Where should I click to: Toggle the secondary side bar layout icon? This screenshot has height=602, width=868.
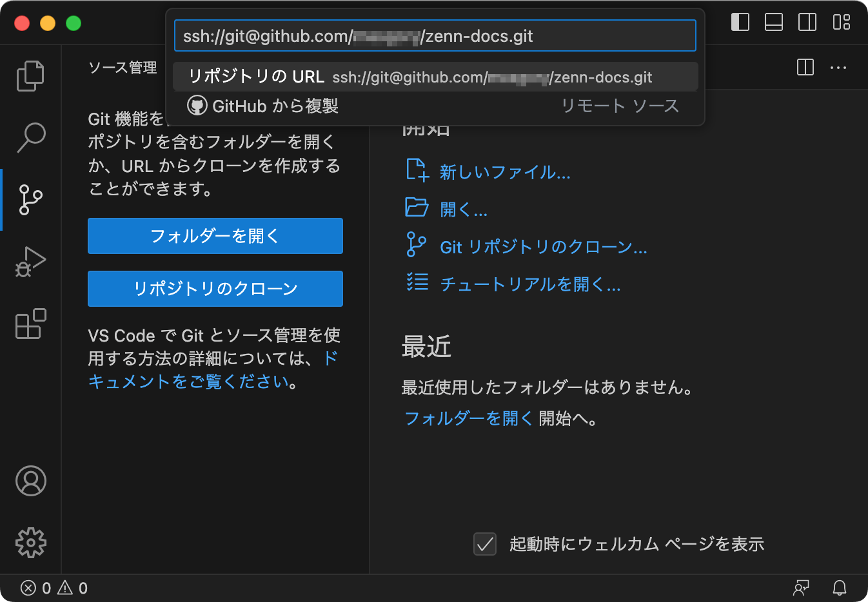point(807,23)
